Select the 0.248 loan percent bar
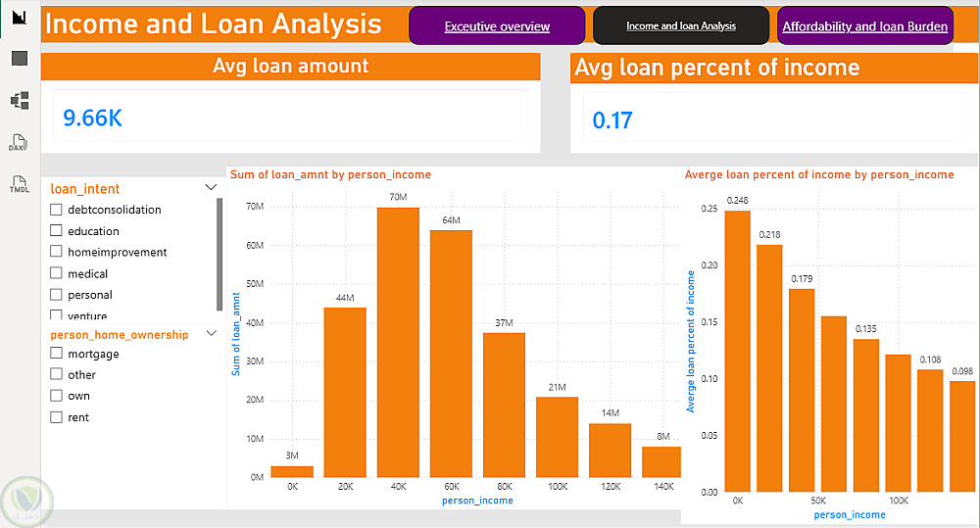This screenshot has height=528, width=980. point(738,351)
